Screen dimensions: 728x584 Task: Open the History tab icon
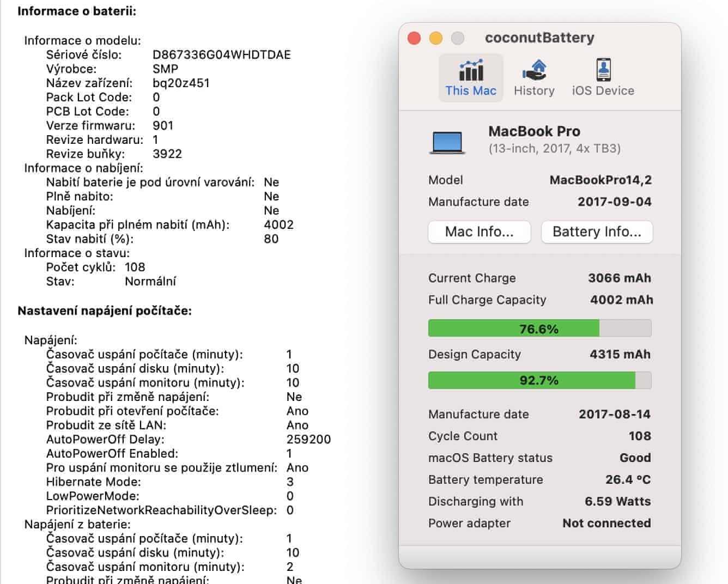point(534,71)
